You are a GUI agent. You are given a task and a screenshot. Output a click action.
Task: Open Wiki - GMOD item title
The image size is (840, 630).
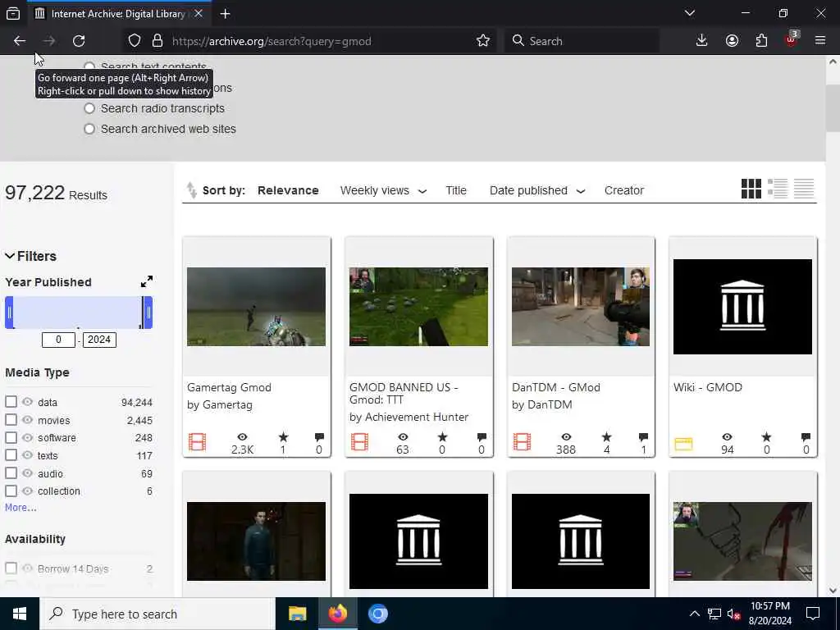[x=708, y=387]
